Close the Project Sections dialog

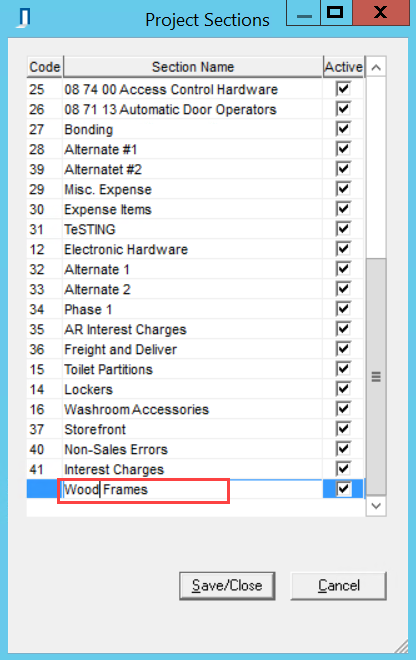[x=380, y=13]
